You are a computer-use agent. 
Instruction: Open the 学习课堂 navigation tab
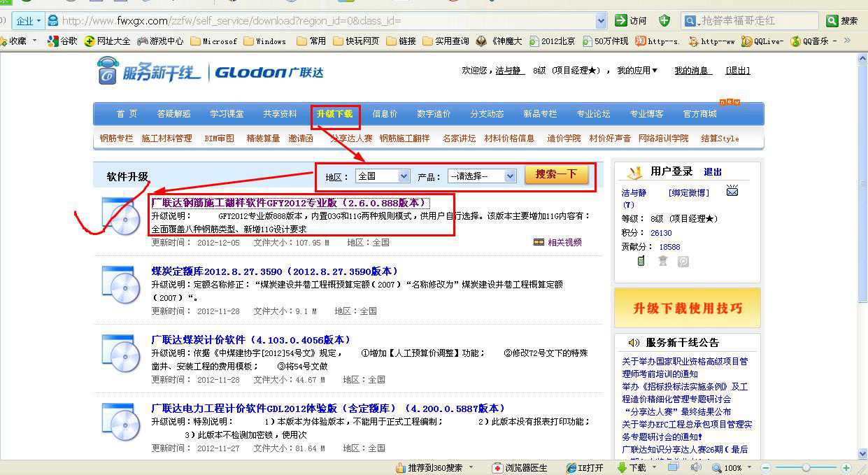pyautogui.click(x=227, y=114)
